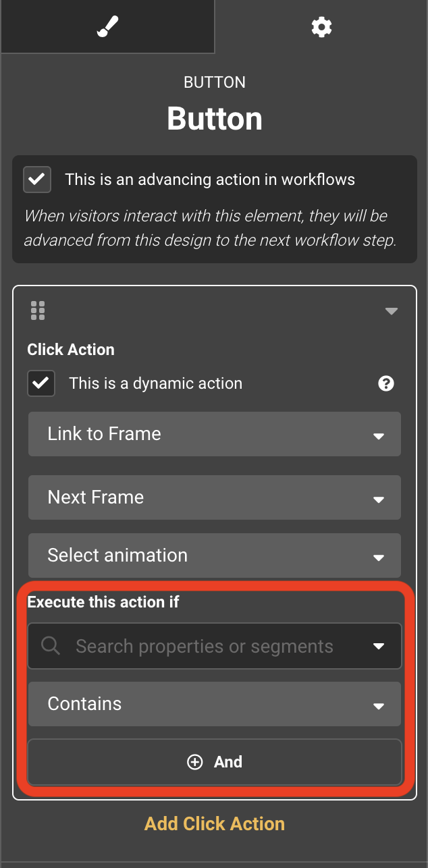Click the Add Click Action link
The height and width of the screenshot is (868, 428).
pos(215,823)
